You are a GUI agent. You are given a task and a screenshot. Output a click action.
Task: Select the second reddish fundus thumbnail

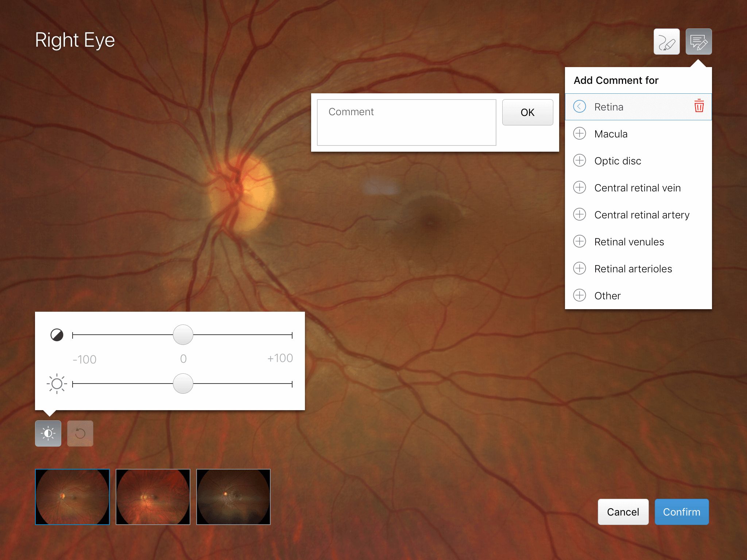pos(153,497)
